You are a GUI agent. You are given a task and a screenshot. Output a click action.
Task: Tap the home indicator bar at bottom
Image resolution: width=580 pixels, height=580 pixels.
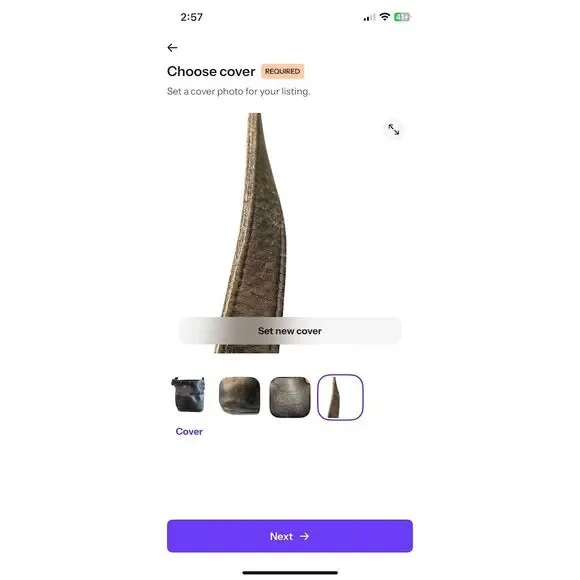click(290, 573)
